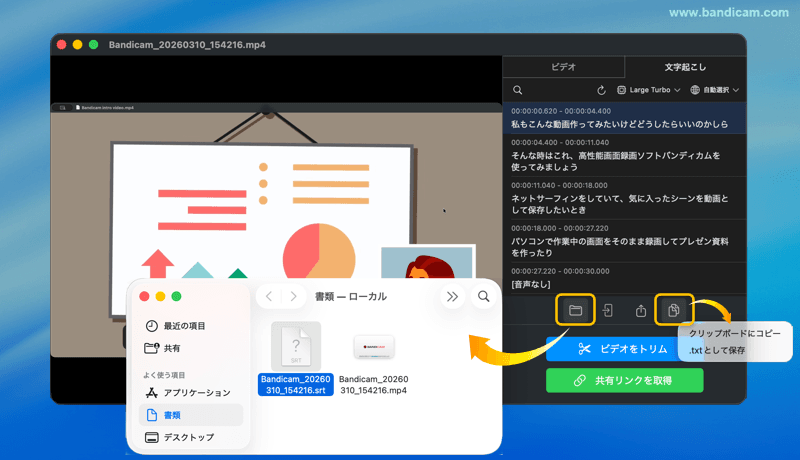Choose クリップボードにコピー menu item
The image size is (800, 460).
pyautogui.click(x=735, y=333)
